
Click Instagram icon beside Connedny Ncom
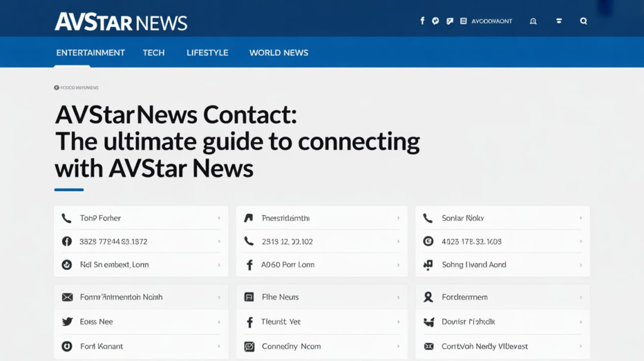[249, 346]
